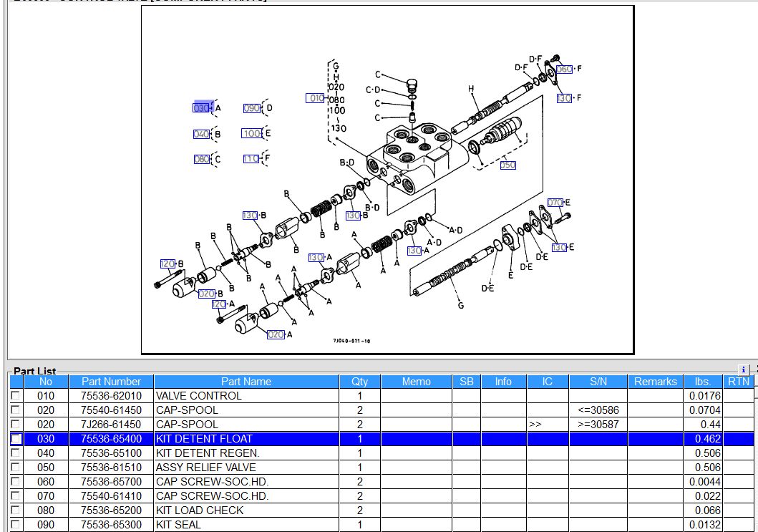Sort by the Part Number column header
The height and width of the screenshot is (532, 758).
click(x=111, y=382)
